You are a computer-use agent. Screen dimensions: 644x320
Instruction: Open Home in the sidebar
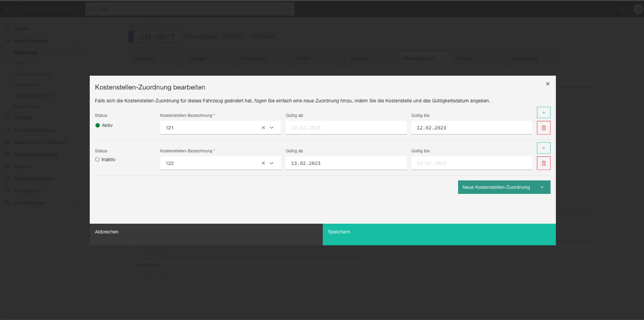(21, 29)
